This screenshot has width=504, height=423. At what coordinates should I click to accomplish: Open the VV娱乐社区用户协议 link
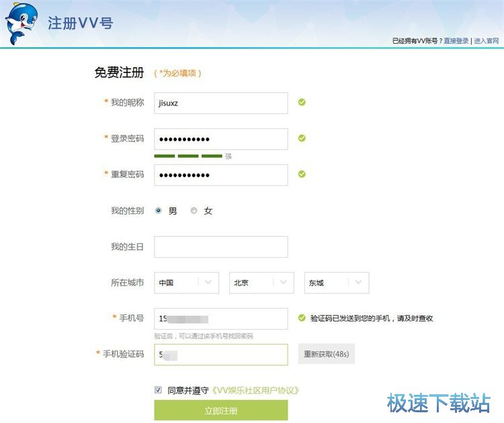coord(255,391)
